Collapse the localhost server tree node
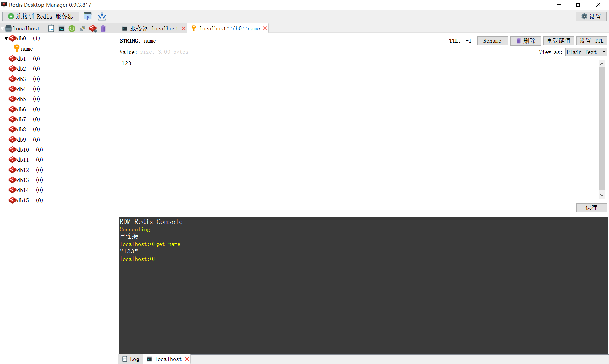 click(2, 28)
